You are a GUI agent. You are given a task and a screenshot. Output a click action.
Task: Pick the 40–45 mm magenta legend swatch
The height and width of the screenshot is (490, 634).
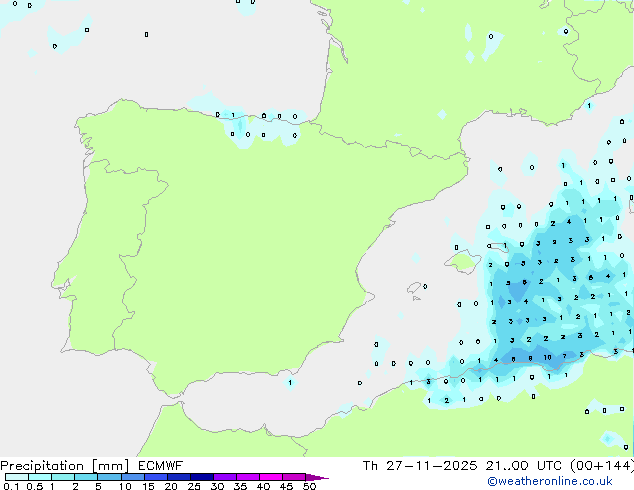coord(271,477)
